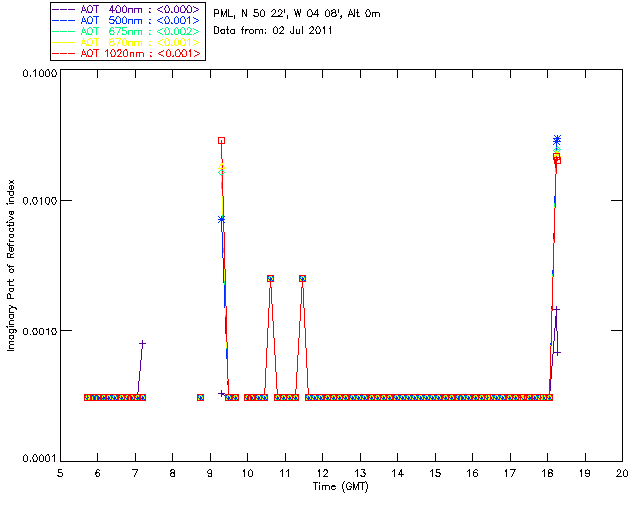
Task: Click the lowest purple plus marker after 18 GMT
Action: click(557, 353)
